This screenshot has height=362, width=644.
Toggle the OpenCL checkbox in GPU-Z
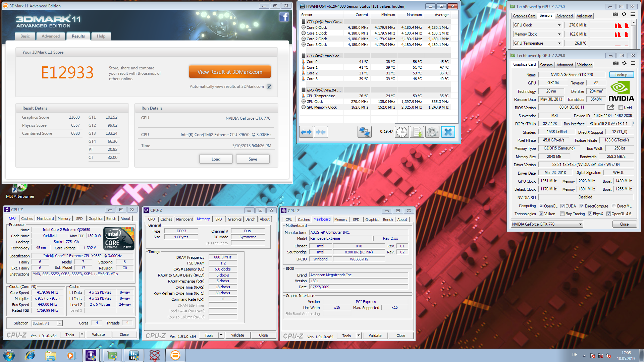[541, 206]
